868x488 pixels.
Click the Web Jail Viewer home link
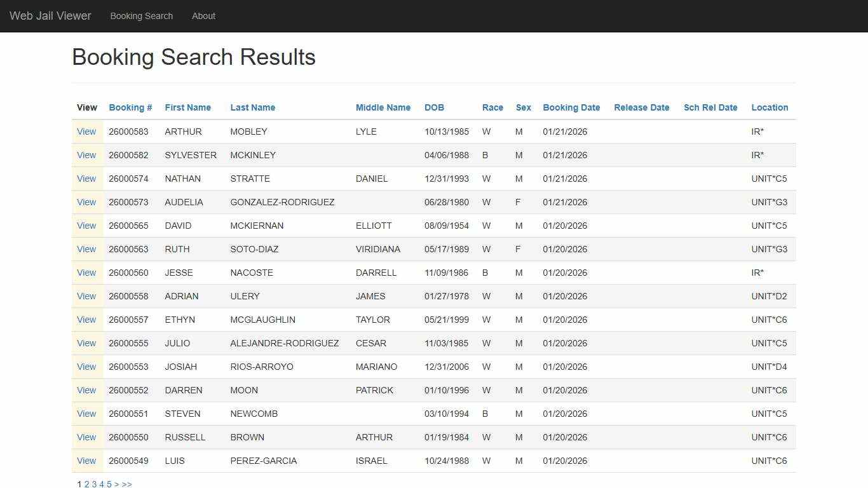50,16
